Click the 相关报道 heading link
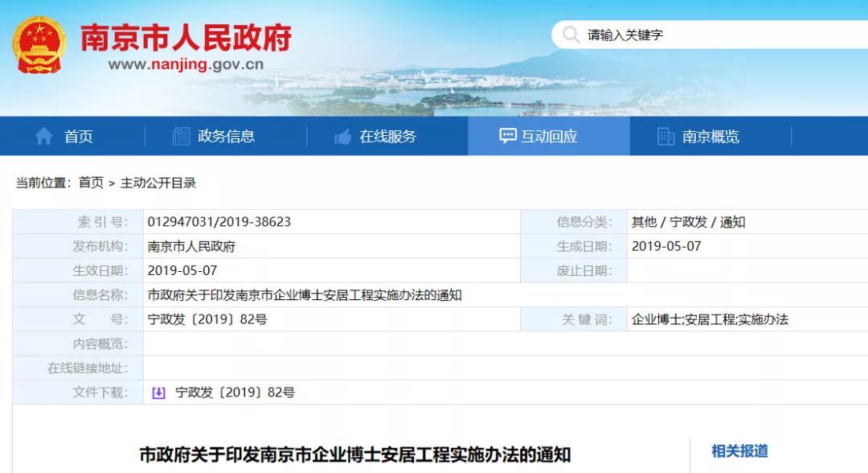The image size is (868, 473). 739,451
